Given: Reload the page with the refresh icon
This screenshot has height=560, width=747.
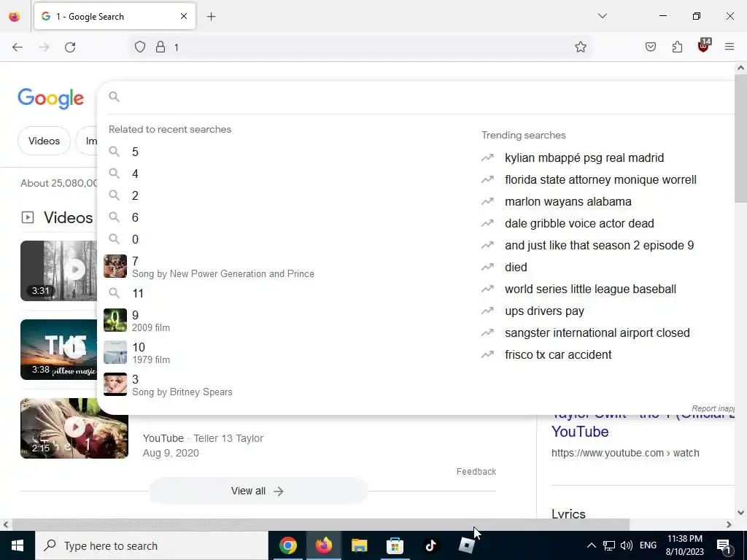Looking at the screenshot, I should click(x=70, y=47).
